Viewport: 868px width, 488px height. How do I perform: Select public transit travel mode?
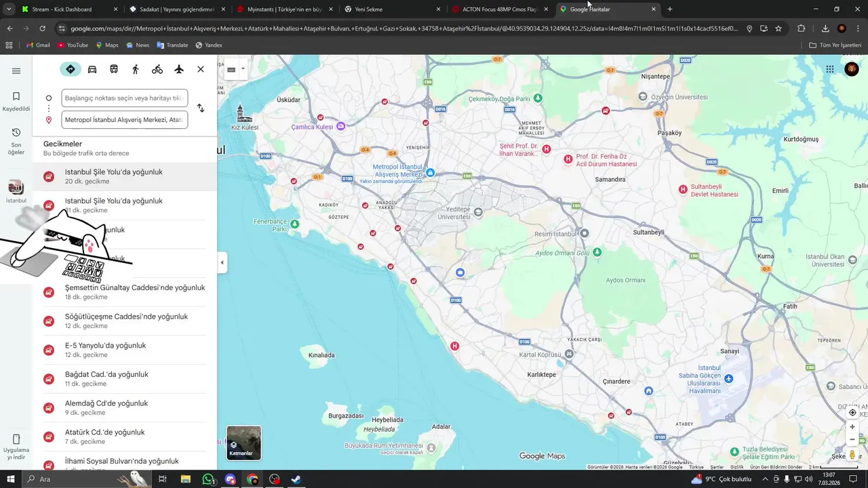click(x=114, y=69)
